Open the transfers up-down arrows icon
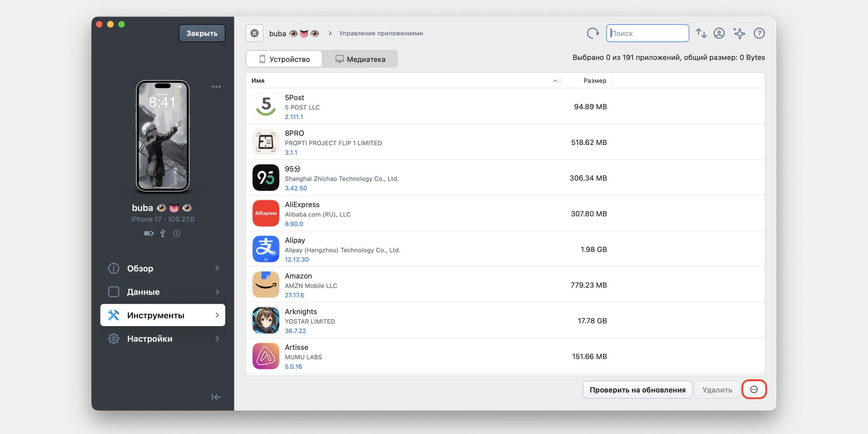Viewport: 868px width, 434px height. pyautogui.click(x=701, y=33)
